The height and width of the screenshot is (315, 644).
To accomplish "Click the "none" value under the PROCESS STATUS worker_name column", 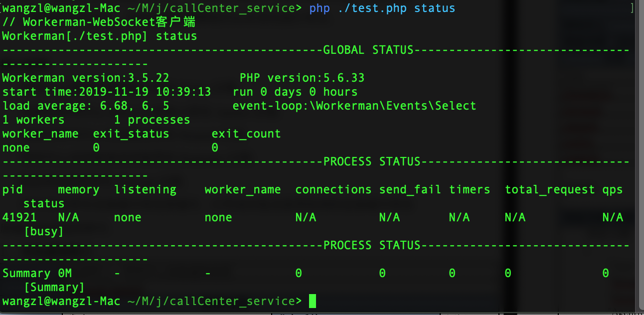I will tap(218, 217).
